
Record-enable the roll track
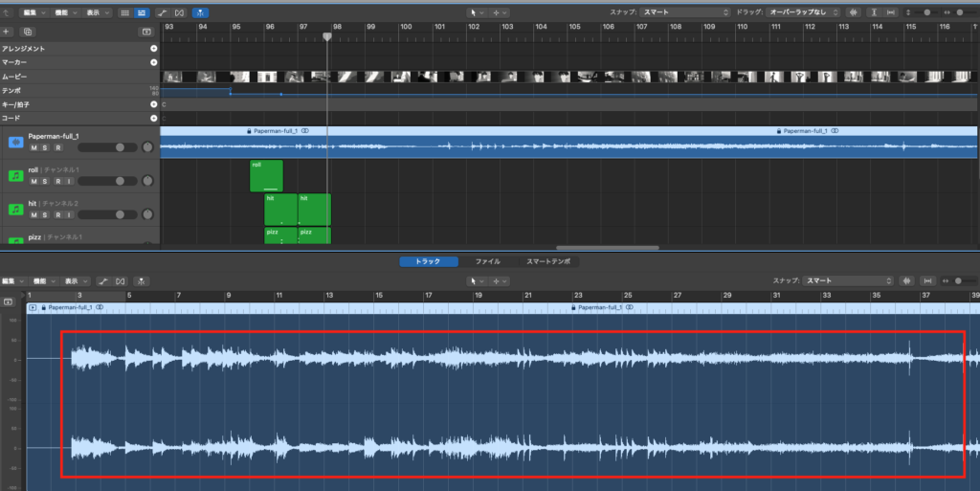tap(57, 182)
